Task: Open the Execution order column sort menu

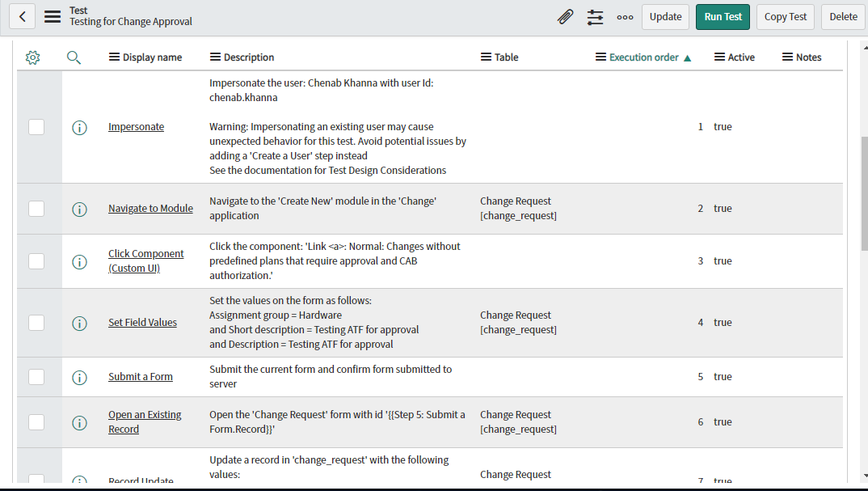Action: tap(600, 57)
